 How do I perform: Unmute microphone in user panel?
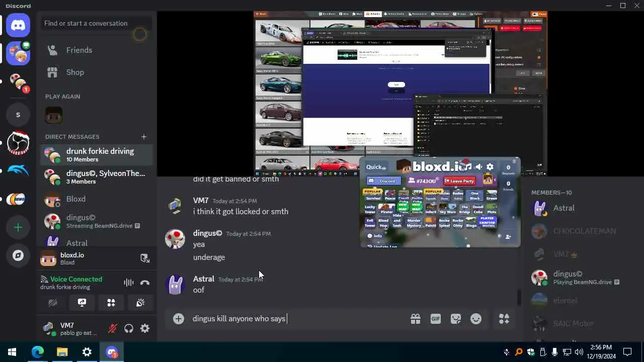113,329
